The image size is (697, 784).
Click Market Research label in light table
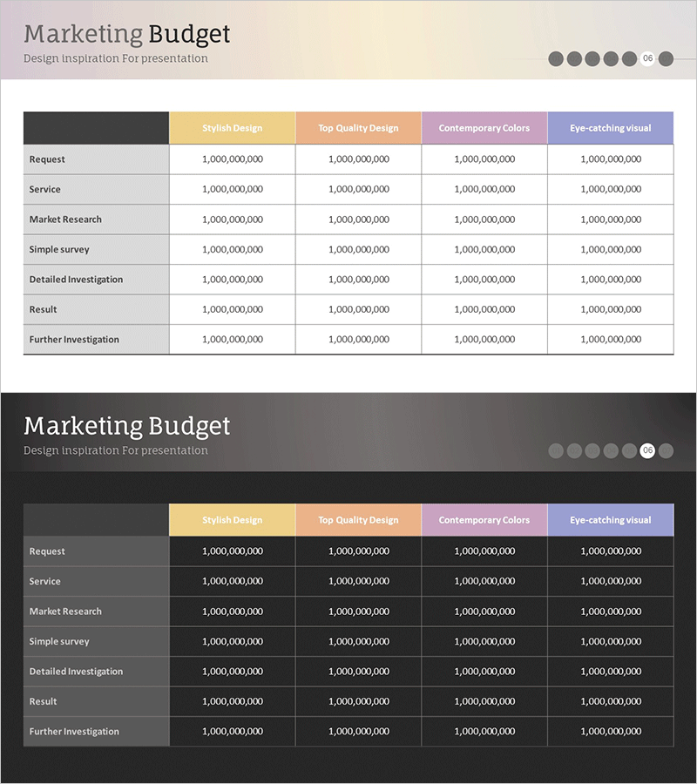click(65, 220)
